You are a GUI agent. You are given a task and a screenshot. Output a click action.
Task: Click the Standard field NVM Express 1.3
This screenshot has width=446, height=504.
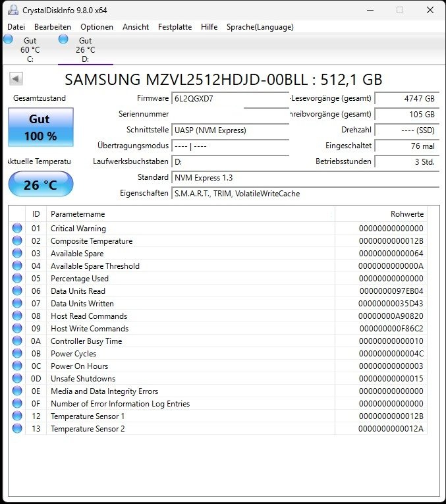[306, 178]
